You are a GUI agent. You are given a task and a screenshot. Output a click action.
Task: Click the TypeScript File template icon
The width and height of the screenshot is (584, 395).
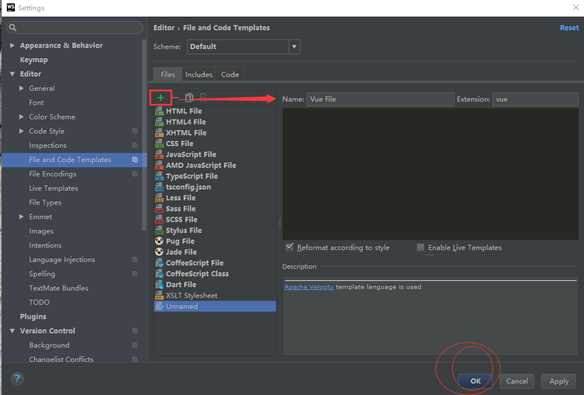pyautogui.click(x=159, y=176)
